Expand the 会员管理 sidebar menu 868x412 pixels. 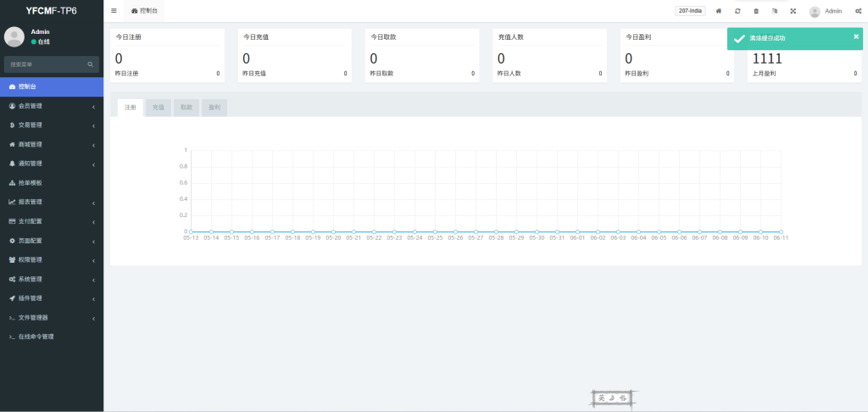[51, 106]
